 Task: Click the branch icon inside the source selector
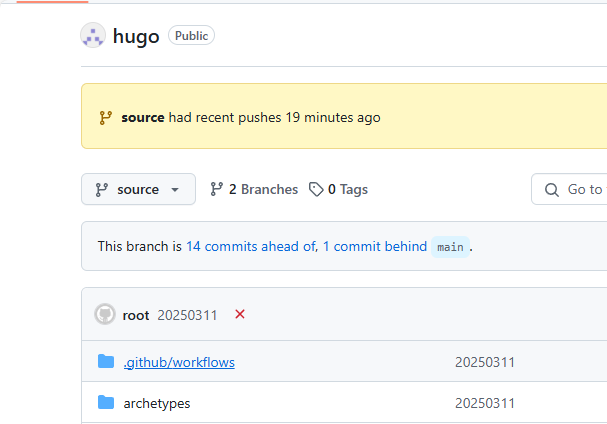[102, 190]
